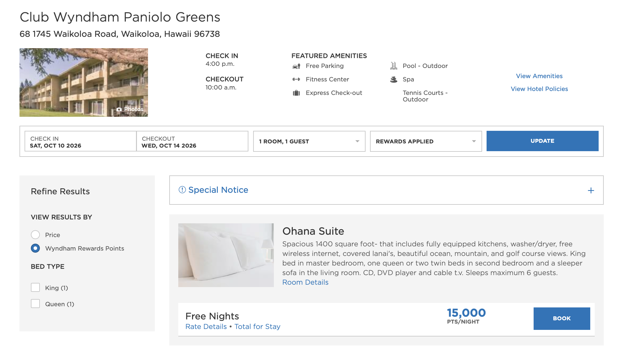Check the Queen bed type checkbox

[x=35, y=304]
